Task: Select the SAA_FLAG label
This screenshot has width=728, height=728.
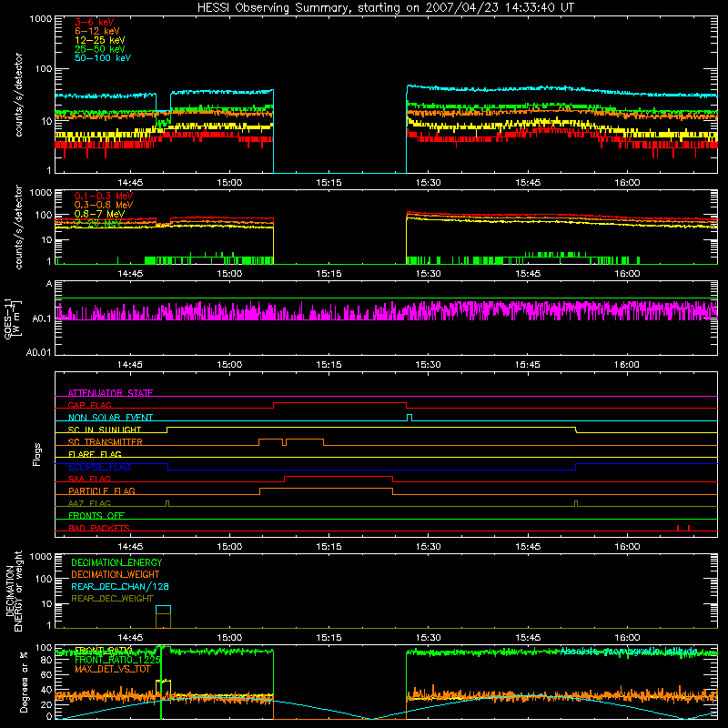Action: [89, 479]
